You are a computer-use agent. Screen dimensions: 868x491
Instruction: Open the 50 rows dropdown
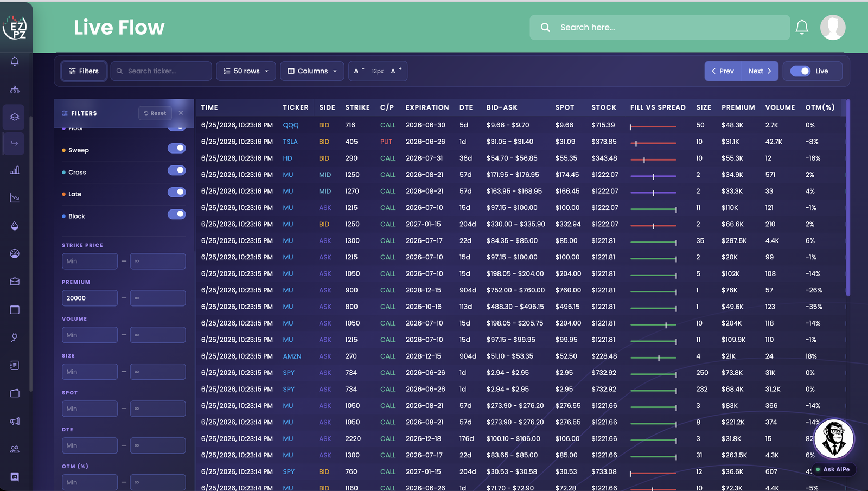(x=246, y=71)
